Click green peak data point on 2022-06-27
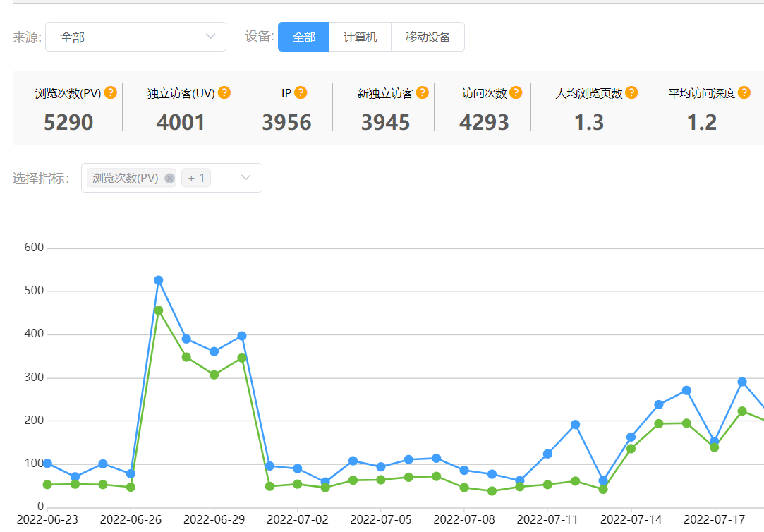Image resolution: width=764 pixels, height=532 pixels. coord(158,310)
